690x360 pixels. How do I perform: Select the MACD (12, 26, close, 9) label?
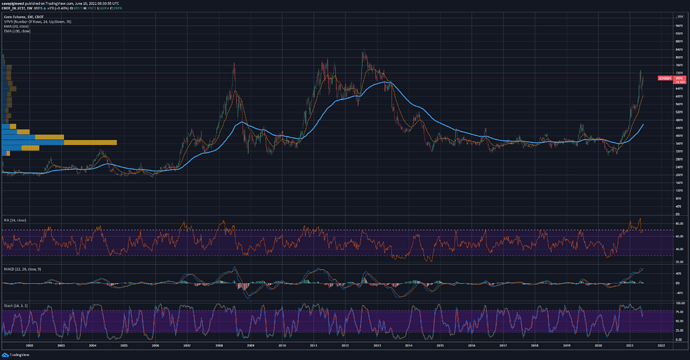point(22,269)
